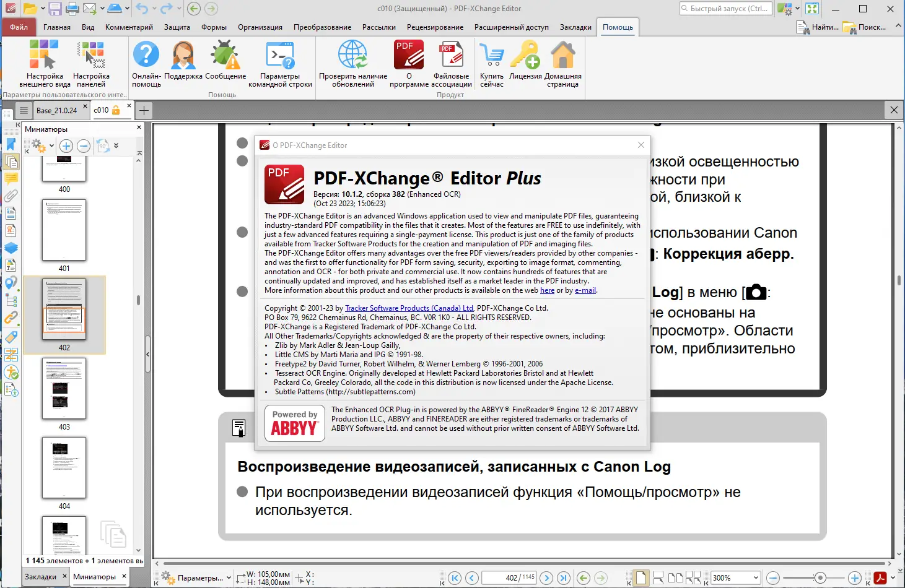Zoom out thumbnails with the minus icon
905x588 pixels.
click(84, 146)
